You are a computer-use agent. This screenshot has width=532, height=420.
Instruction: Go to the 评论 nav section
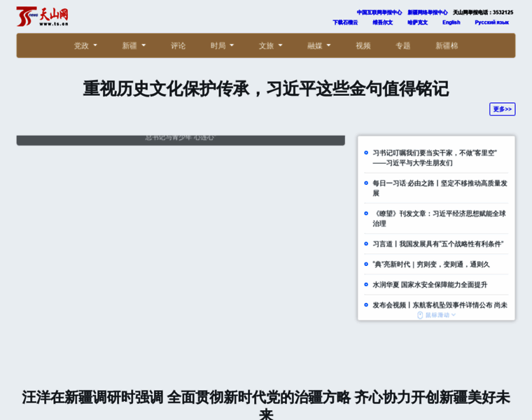click(x=178, y=45)
